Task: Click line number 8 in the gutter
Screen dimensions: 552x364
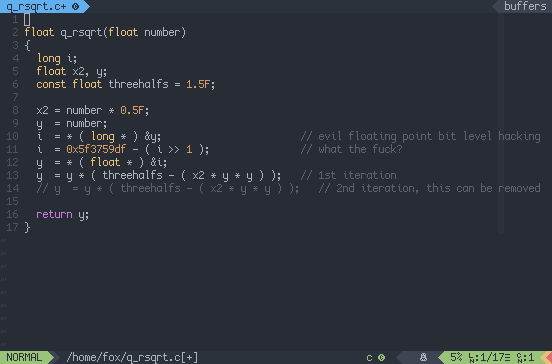Action: pyautogui.click(x=15, y=111)
